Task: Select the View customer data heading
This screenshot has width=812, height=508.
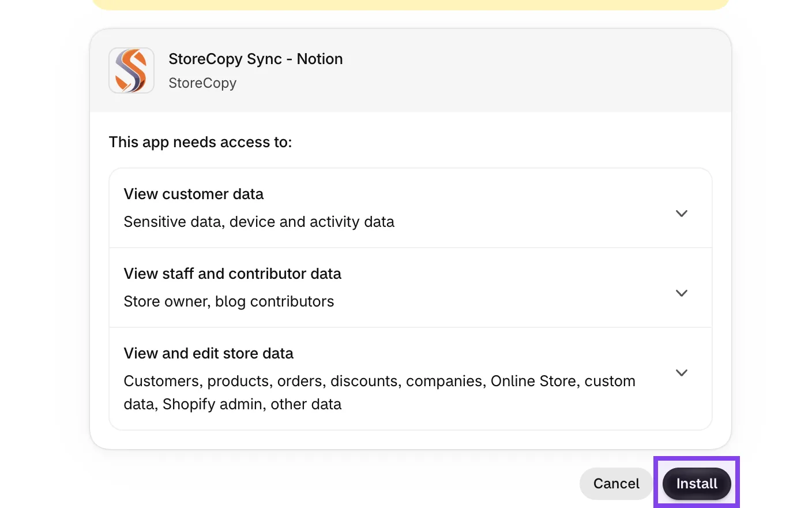Action: click(194, 194)
